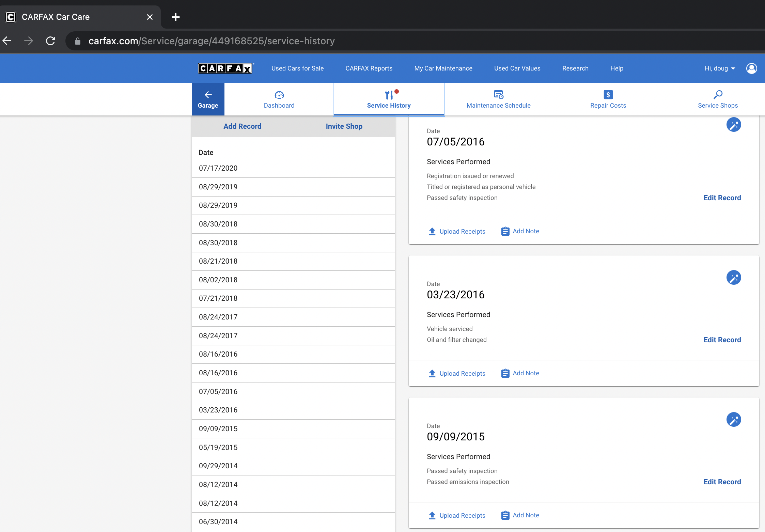Click magic wand icon on 03/23/2016 record
Screen dimensions: 765x532
click(x=734, y=278)
